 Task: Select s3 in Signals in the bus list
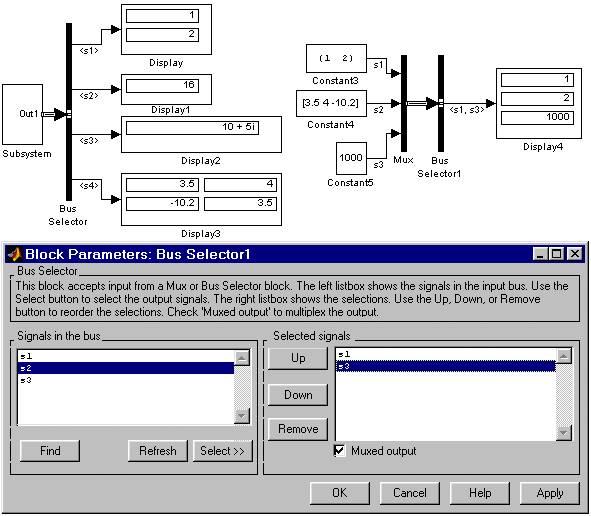(x=126, y=380)
